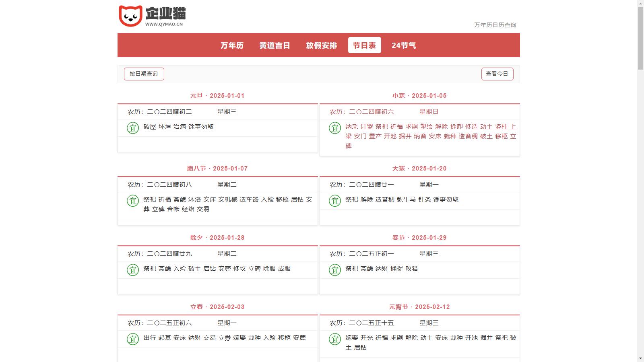Screen dimensions: 644x362
Task: Click the 宜 icon in 立春 card
Action: [x=133, y=339]
